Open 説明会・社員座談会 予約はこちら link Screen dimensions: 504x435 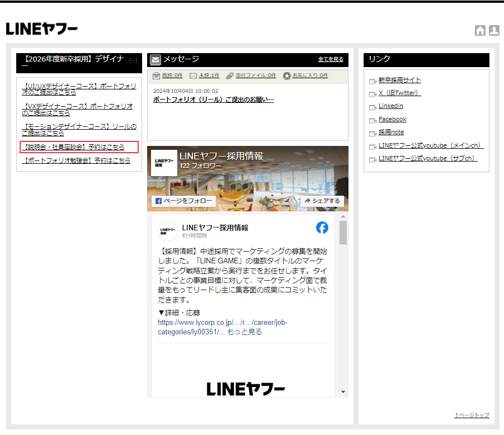coord(74,147)
